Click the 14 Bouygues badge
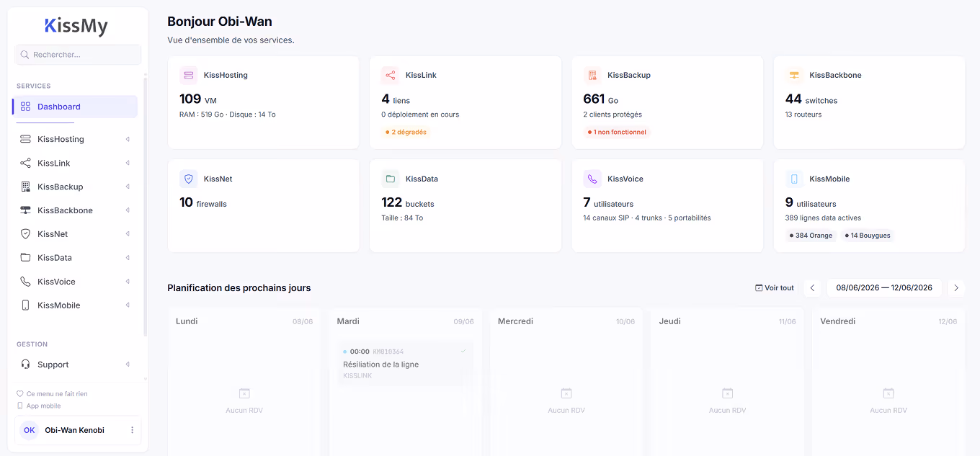980x456 pixels. click(x=868, y=236)
